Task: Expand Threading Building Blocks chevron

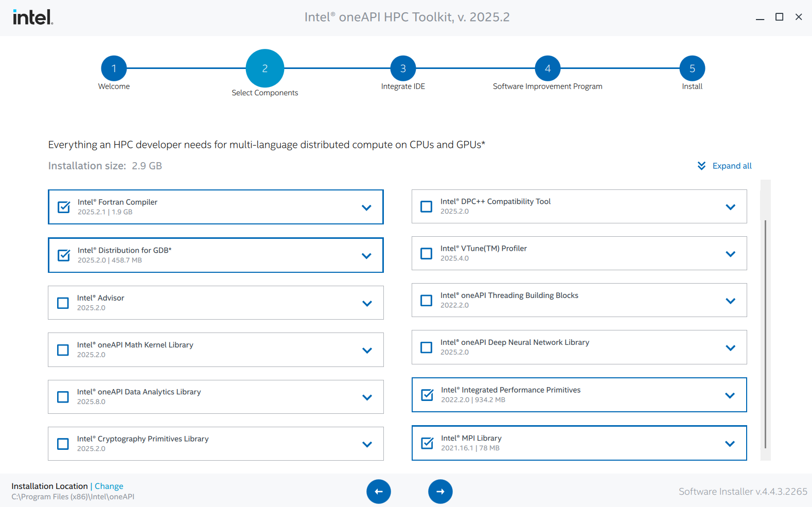Action: 730,301
